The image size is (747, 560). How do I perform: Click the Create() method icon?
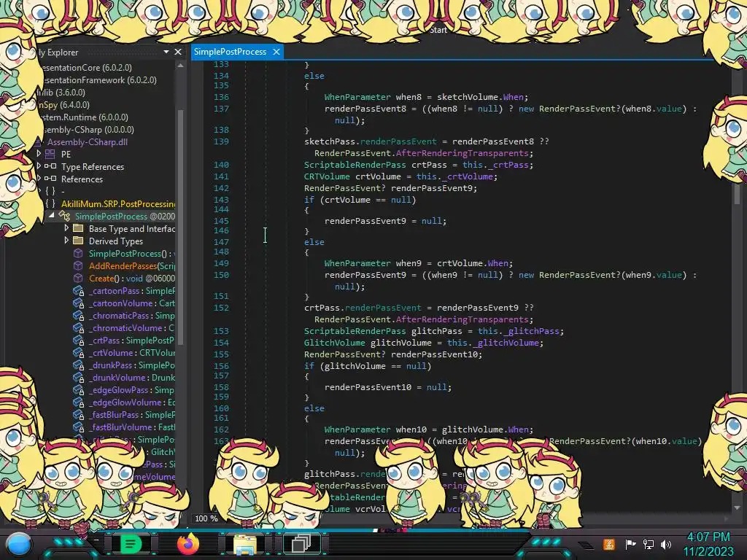point(78,278)
